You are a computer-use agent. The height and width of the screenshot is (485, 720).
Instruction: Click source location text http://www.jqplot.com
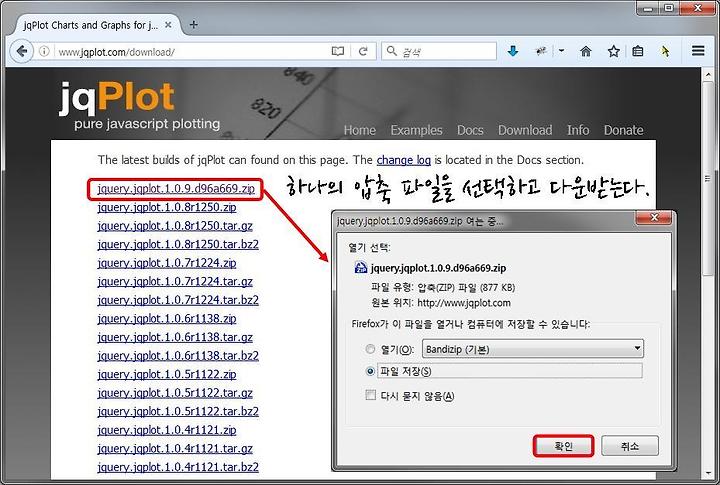coord(464,303)
